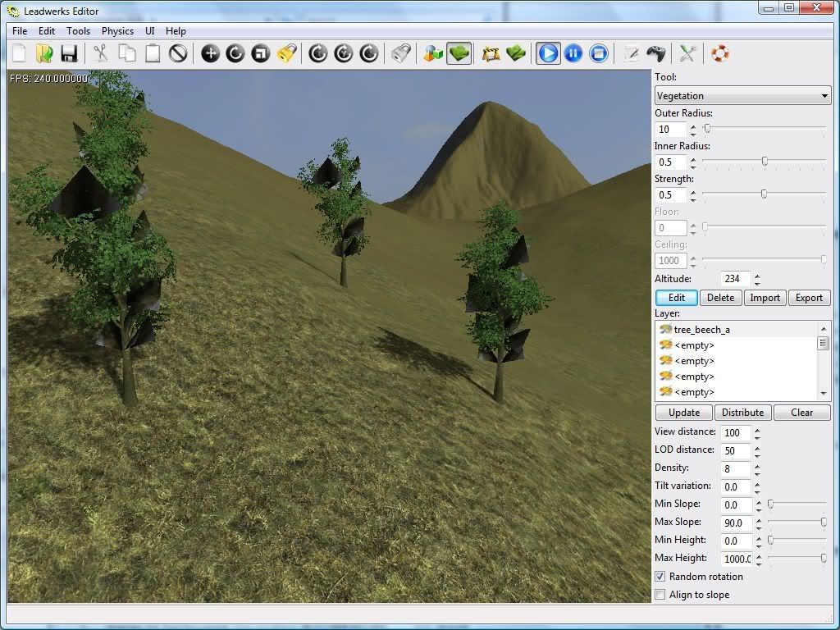Click the highlighted green terrain mode icon
Image resolution: width=840 pixels, height=630 pixels.
[x=459, y=53]
